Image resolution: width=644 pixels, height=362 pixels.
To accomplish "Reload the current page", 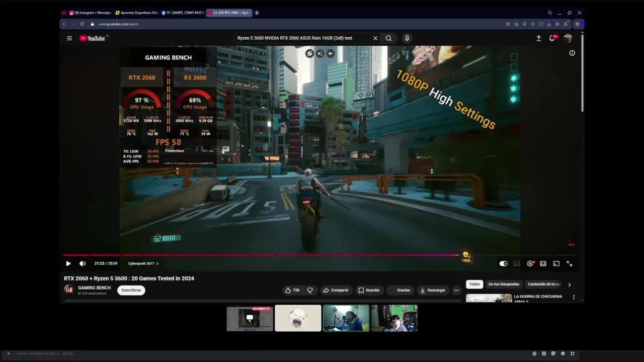I will point(82,24).
